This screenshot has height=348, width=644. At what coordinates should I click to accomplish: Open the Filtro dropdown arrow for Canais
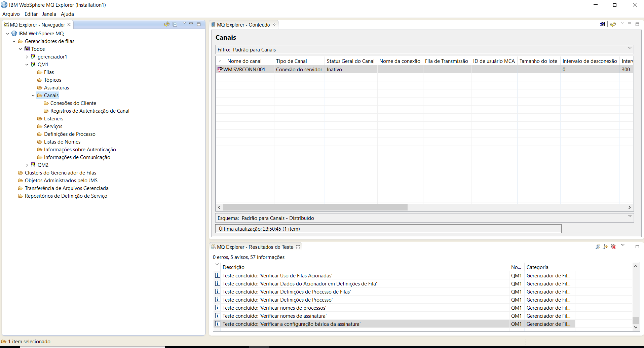pos(630,48)
